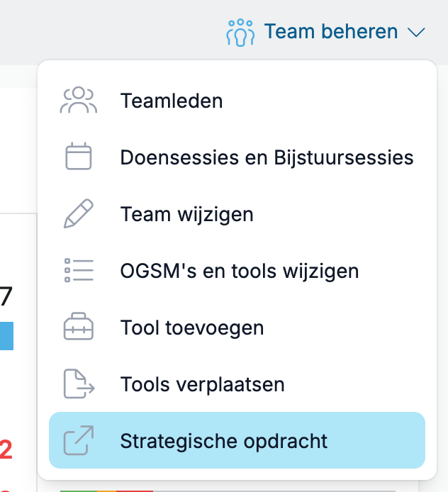Image resolution: width=448 pixels, height=492 pixels.
Task: Collapse the Team beheren chevron arrow
Action: [416, 33]
